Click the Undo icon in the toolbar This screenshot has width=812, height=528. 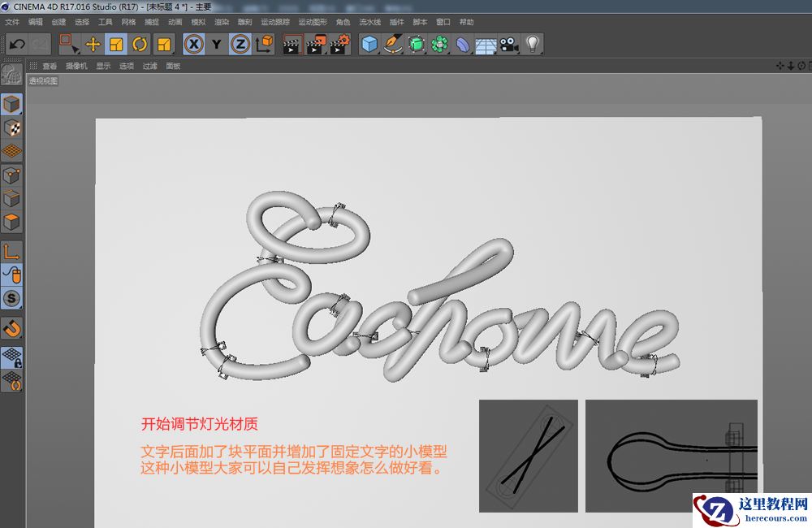click(16, 44)
